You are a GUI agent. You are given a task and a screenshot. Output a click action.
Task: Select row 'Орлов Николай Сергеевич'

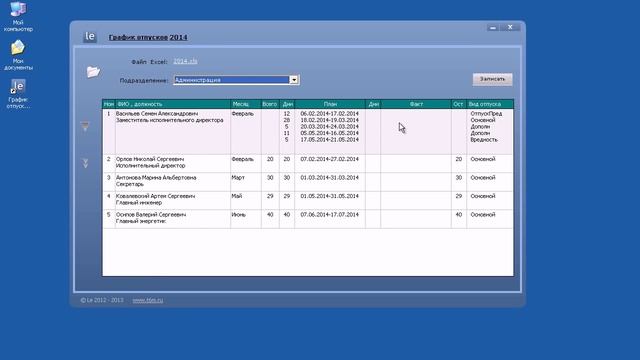308,163
